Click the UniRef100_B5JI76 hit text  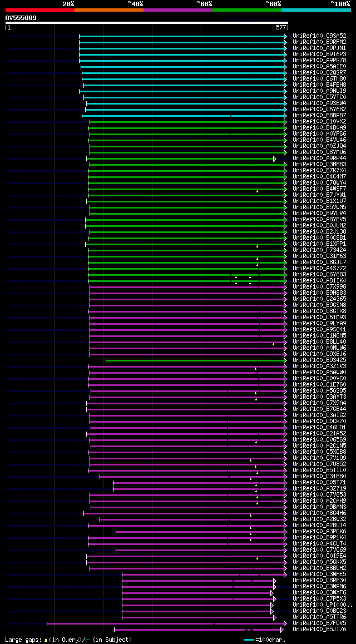[x=319, y=629]
